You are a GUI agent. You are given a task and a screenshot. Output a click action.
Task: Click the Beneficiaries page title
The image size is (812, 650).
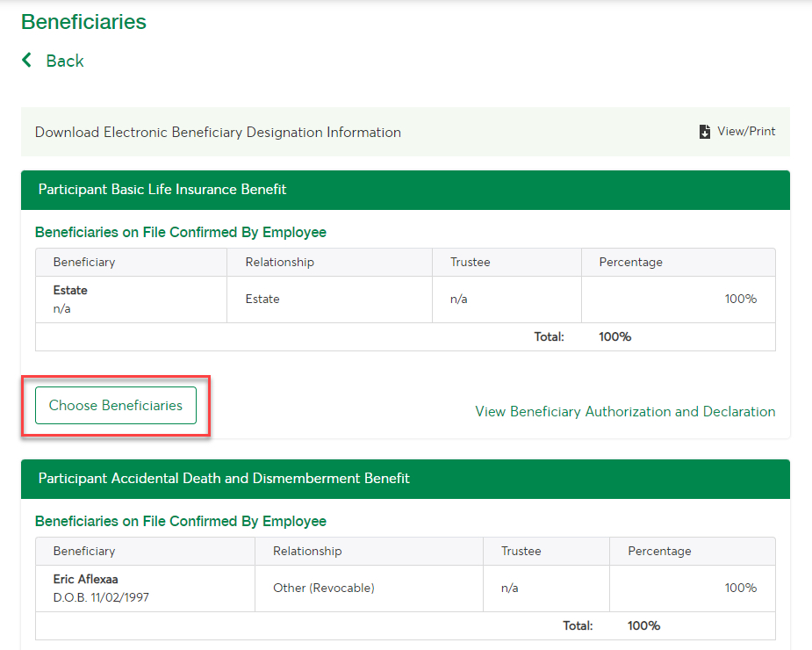(83, 22)
